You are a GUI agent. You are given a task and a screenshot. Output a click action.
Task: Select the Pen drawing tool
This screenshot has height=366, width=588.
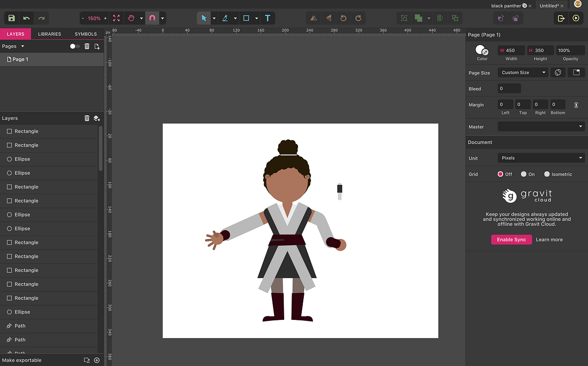[225, 18]
